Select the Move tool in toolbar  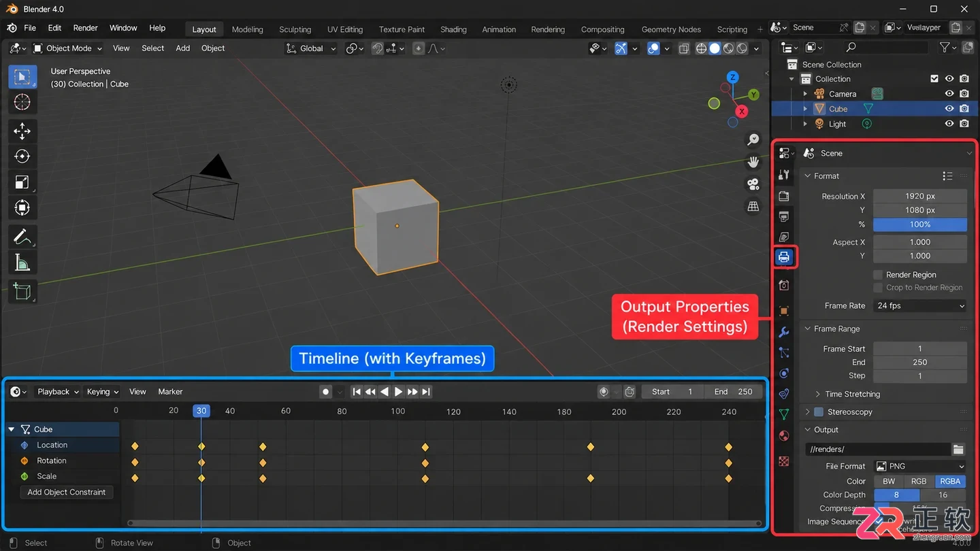(x=22, y=131)
